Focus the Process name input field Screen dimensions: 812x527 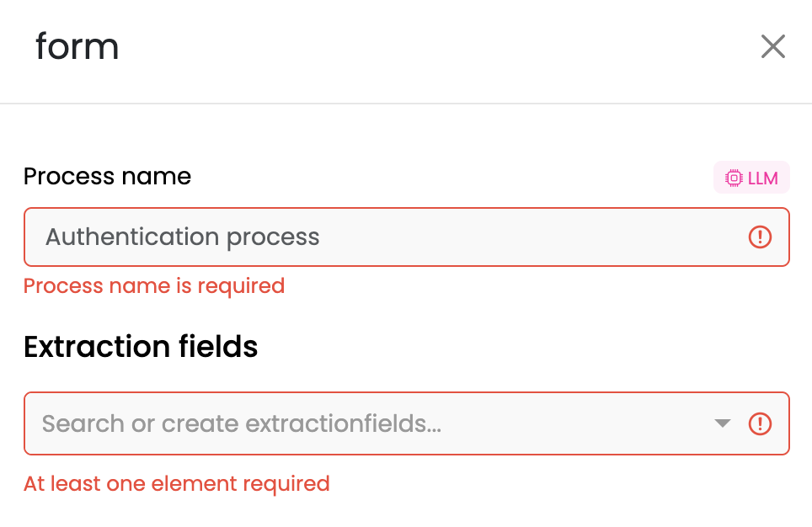407,237
